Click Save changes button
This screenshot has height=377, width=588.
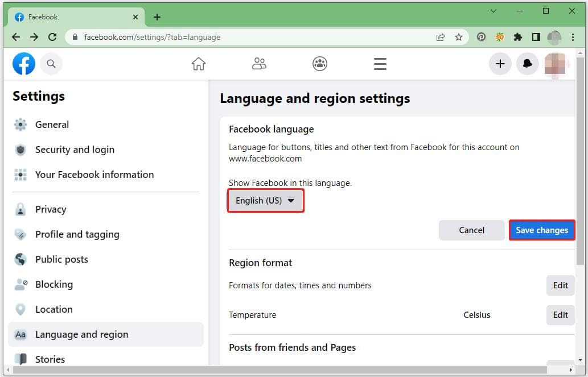541,230
